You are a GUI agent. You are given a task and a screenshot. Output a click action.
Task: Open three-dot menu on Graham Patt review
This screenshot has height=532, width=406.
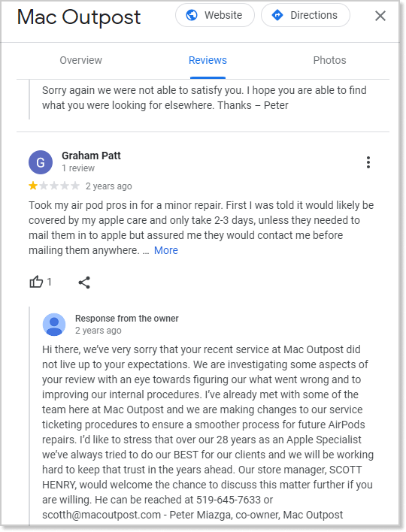point(368,162)
